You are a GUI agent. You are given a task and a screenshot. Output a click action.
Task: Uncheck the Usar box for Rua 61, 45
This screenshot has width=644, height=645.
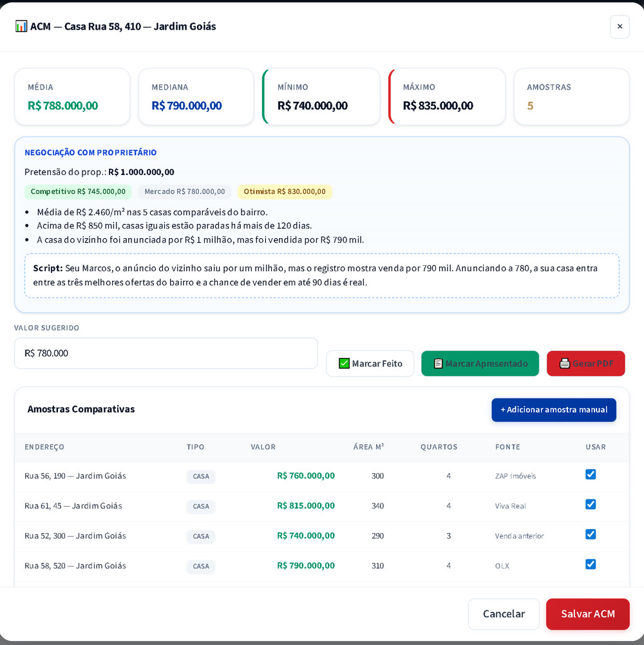point(591,504)
